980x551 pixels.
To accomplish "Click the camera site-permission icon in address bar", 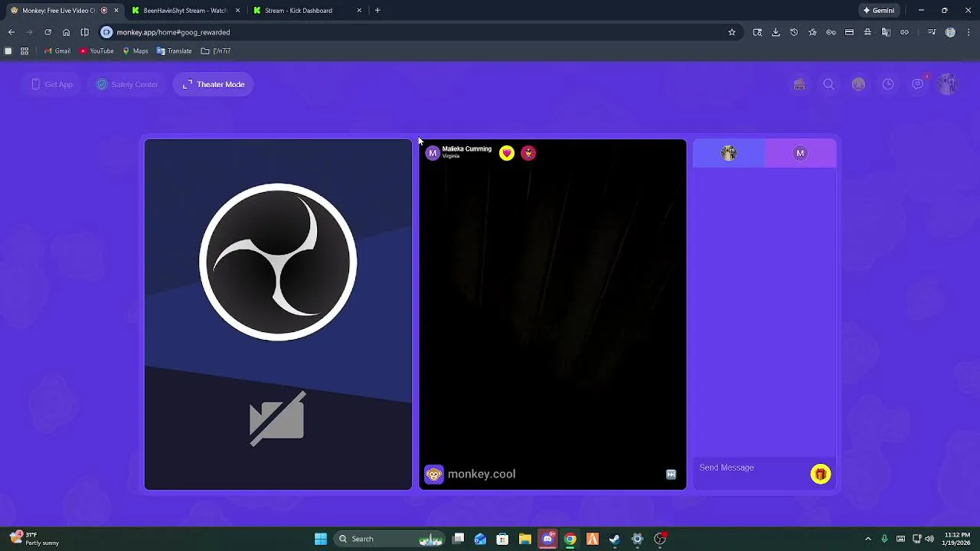I will [106, 32].
